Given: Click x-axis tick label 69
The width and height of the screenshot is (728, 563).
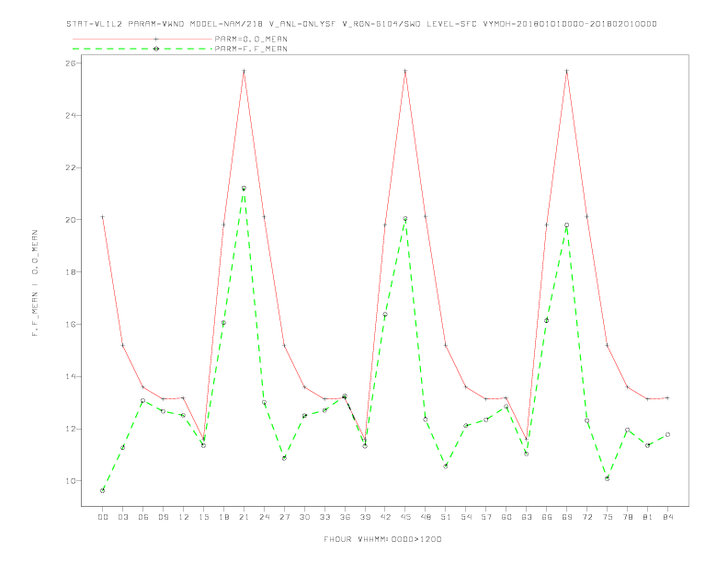Looking at the screenshot, I should (x=567, y=517).
